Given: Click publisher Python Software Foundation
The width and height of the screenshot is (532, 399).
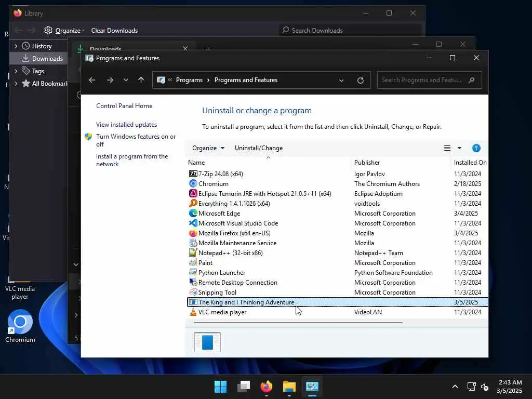Looking at the screenshot, I should coord(393,272).
